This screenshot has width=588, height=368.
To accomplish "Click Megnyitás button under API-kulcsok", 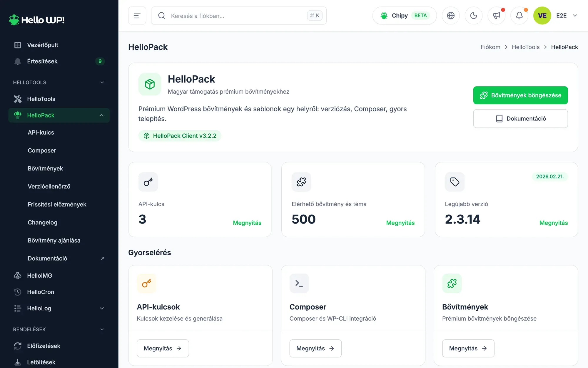I will (x=163, y=348).
